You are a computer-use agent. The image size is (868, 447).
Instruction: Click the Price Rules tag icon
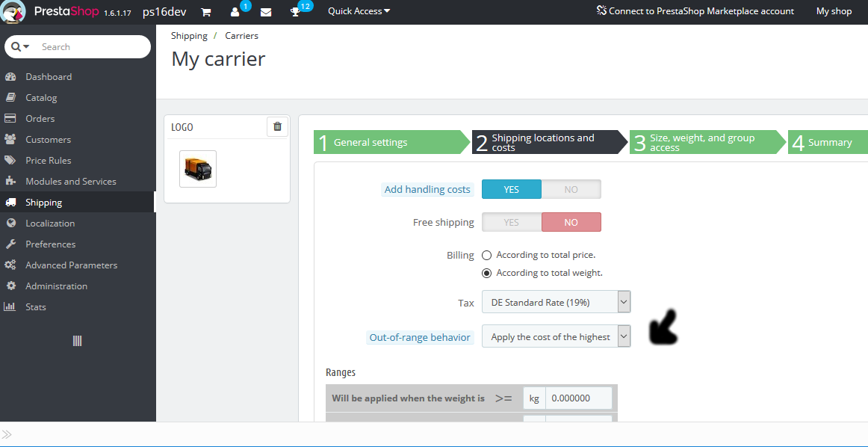(x=10, y=161)
